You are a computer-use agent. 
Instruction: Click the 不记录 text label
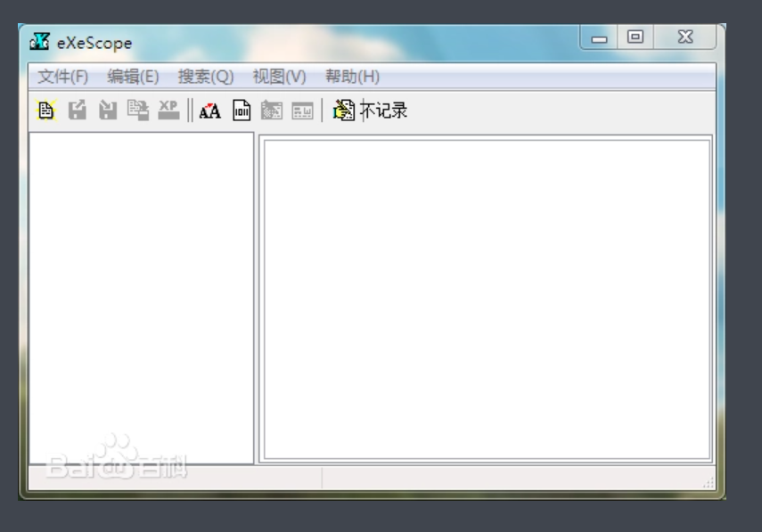[385, 110]
